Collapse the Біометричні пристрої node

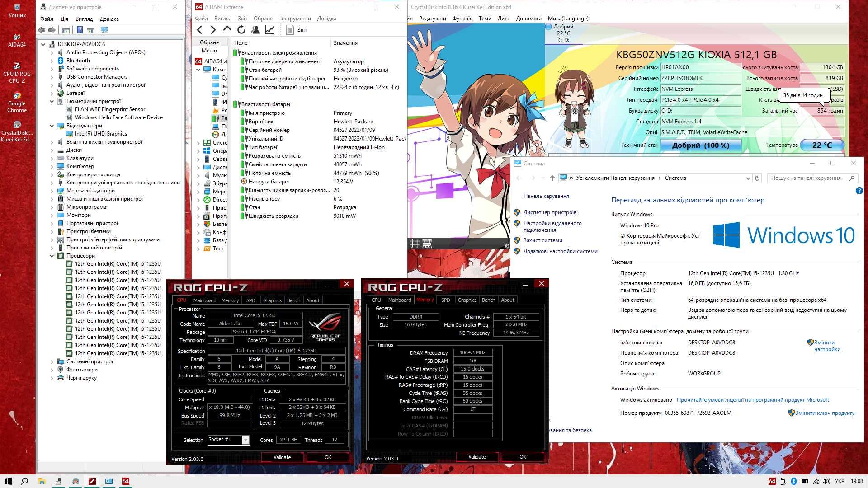[x=52, y=101]
